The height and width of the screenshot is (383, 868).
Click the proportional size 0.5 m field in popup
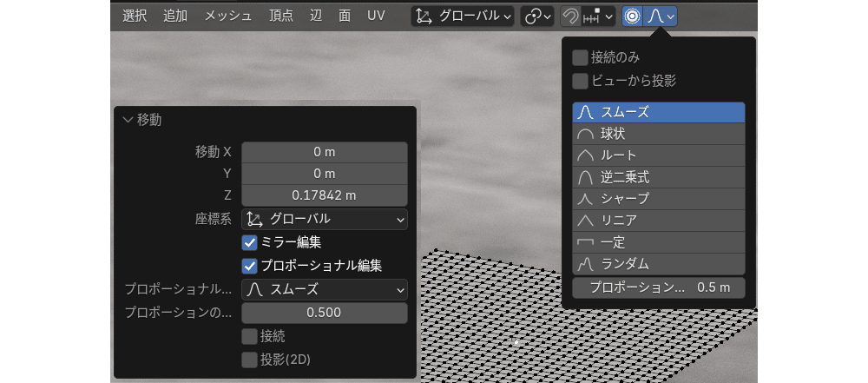click(659, 288)
